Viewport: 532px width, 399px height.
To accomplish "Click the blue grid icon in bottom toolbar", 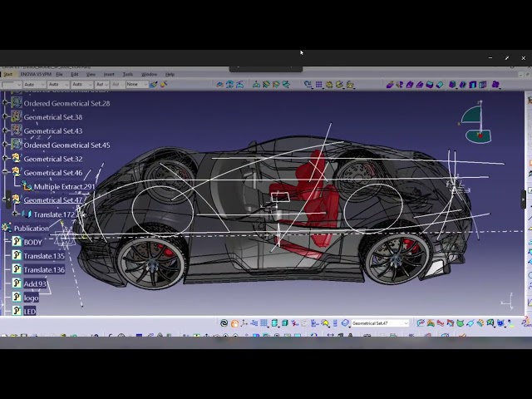I will click(264, 323).
